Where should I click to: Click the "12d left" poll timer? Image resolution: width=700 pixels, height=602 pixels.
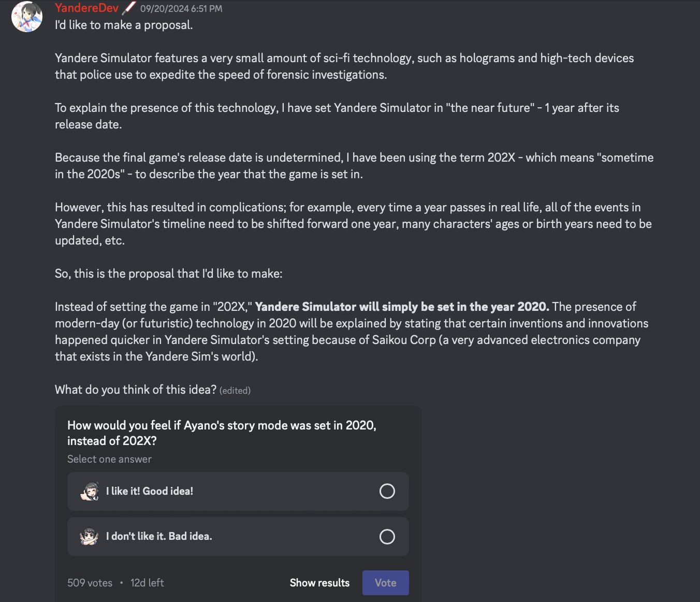pos(147,583)
